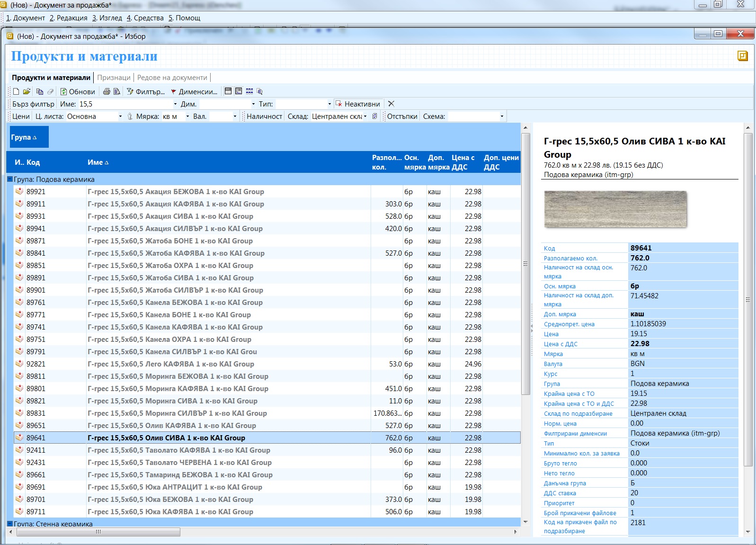This screenshot has height=545, width=756.
Task: Open the Мярка unit dropdown
Action: 187,116
